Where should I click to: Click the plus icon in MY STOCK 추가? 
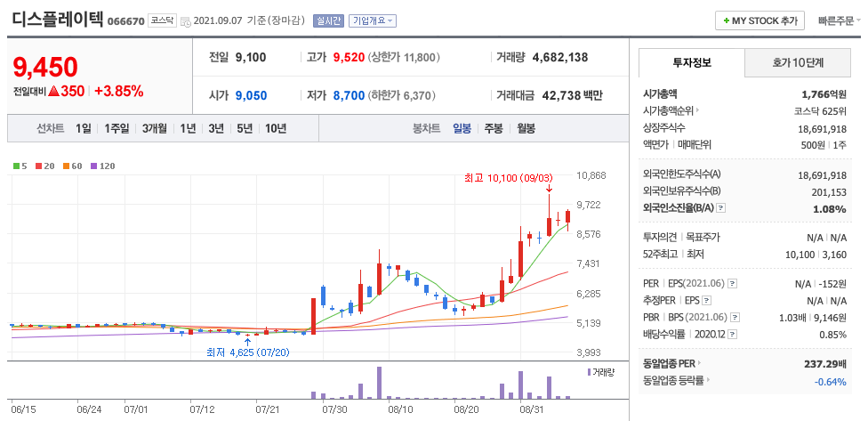pyautogui.click(x=726, y=21)
